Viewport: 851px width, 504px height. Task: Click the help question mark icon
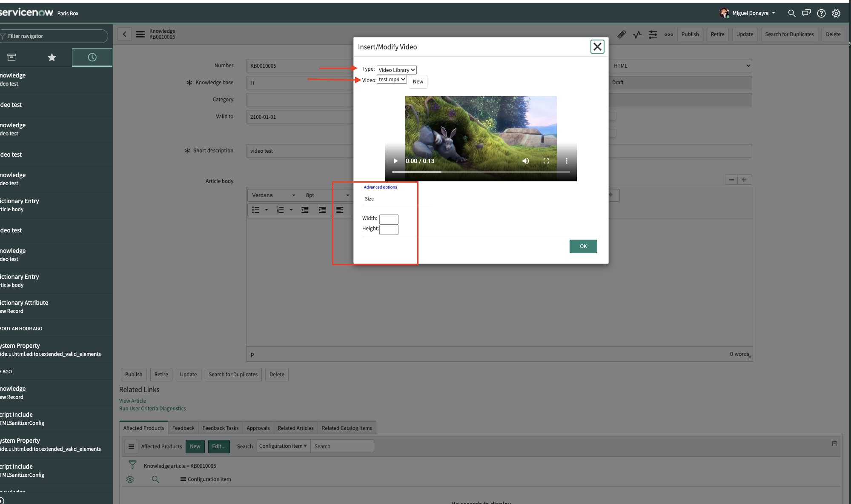(x=821, y=13)
